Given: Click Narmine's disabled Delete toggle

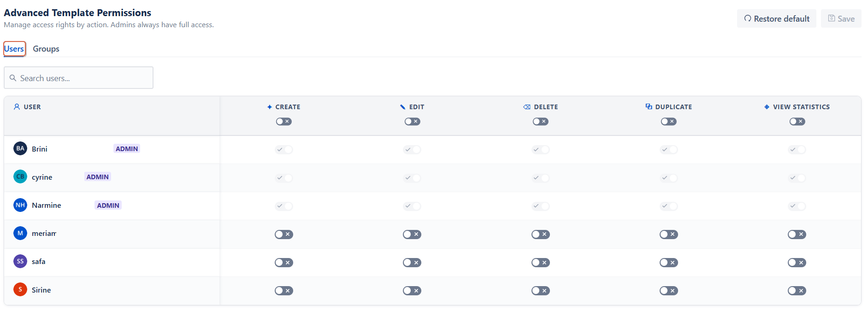Looking at the screenshot, I should [x=541, y=206].
